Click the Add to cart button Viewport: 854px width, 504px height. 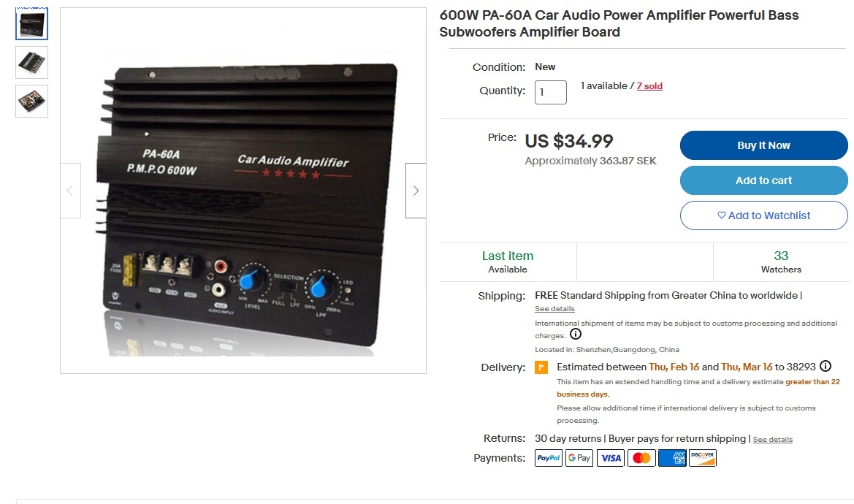(x=763, y=180)
